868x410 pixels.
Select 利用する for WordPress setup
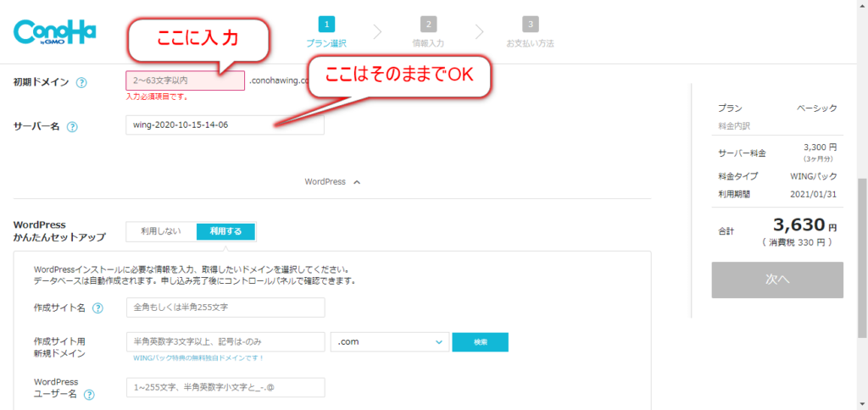point(225,232)
